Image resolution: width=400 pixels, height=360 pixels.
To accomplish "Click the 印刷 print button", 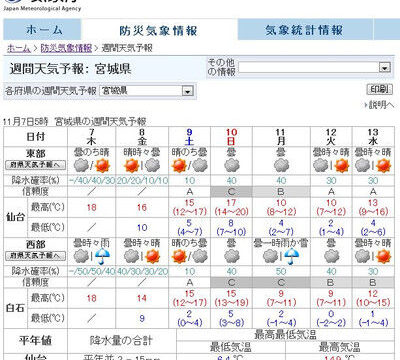I will 380,89.
